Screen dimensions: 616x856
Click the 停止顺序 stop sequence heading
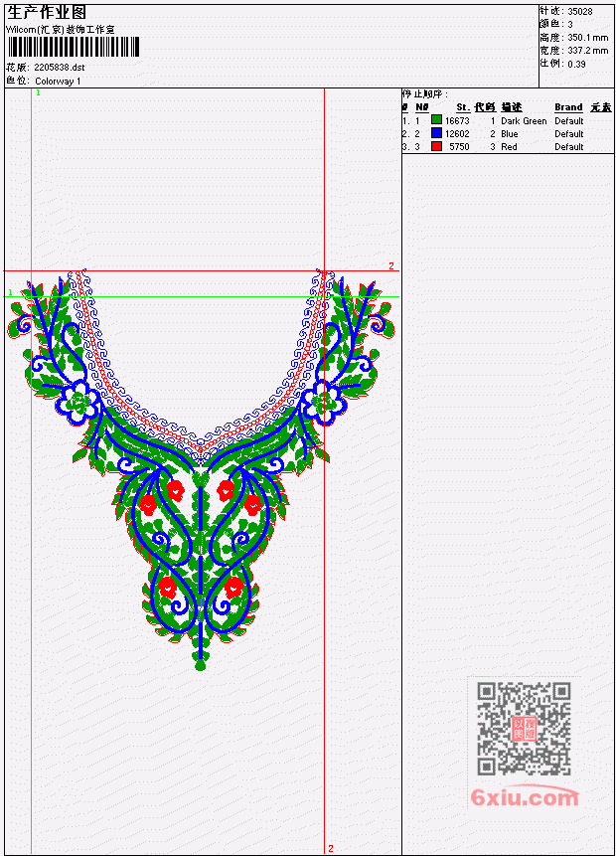424,94
